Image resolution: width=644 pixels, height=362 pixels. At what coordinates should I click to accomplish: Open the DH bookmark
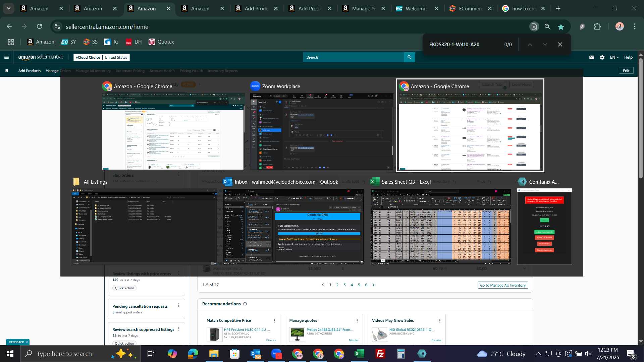[134, 42]
